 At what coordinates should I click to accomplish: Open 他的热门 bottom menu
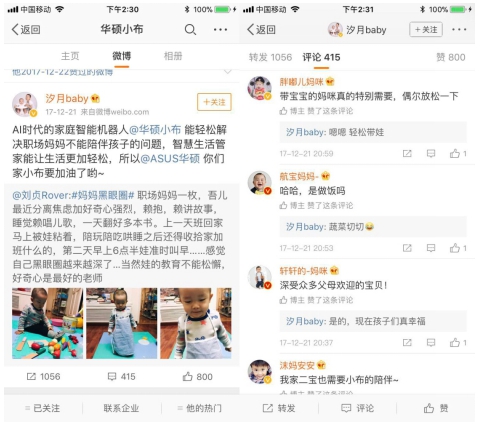[x=200, y=408]
